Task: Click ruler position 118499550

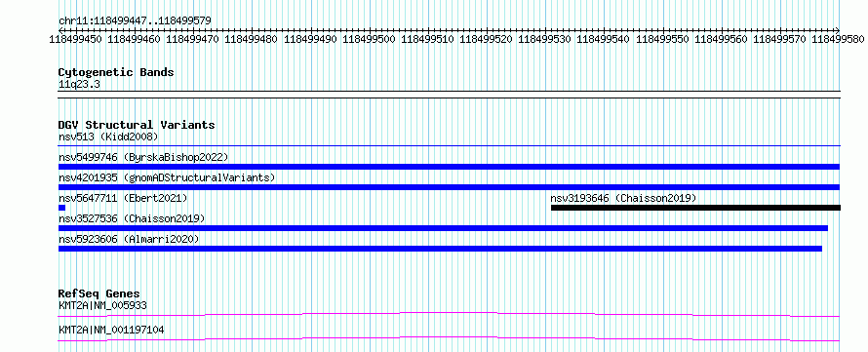Action: tap(662, 39)
